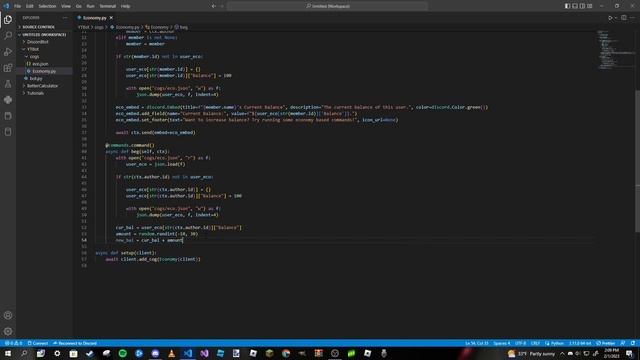The height and width of the screenshot is (360, 640).
Task: Open the Help menu
Action: 125,6
